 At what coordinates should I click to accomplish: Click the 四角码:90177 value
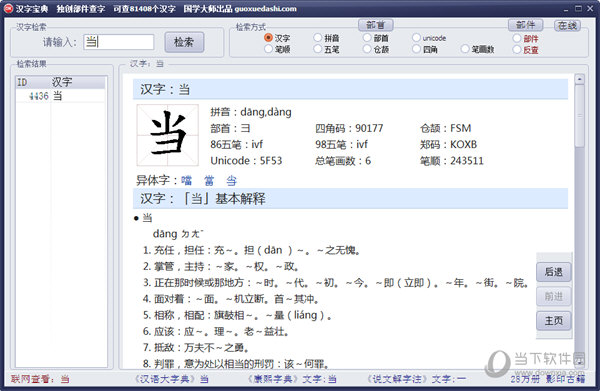pos(349,128)
